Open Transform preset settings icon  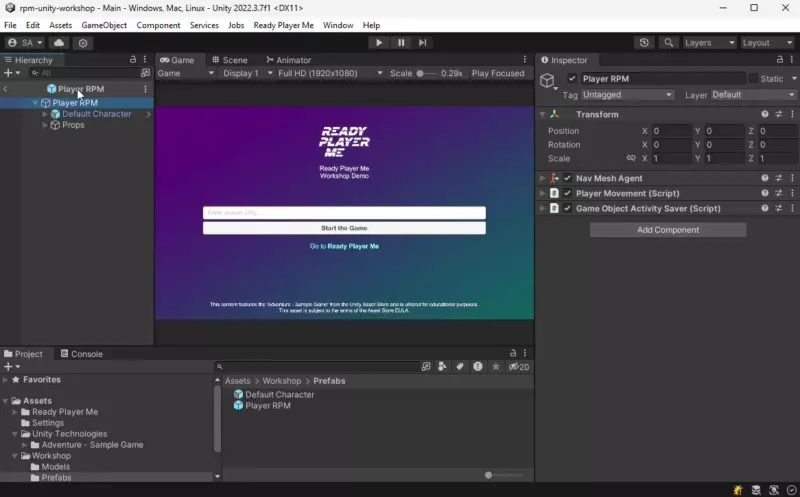(x=779, y=114)
